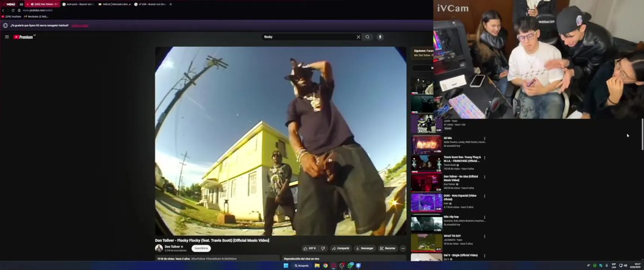Image resolution: width=644 pixels, height=270 pixels.
Task: Open a new browser tab with plus
Action: coord(170,4)
